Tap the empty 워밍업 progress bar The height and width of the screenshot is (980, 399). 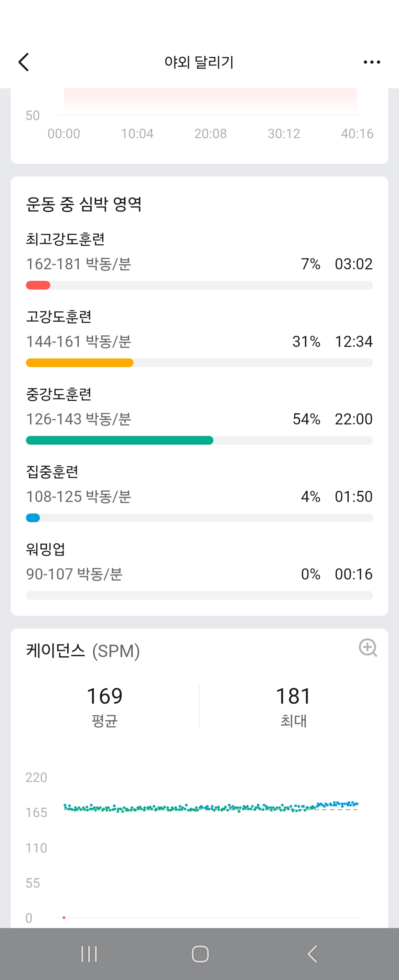pyautogui.click(x=199, y=596)
